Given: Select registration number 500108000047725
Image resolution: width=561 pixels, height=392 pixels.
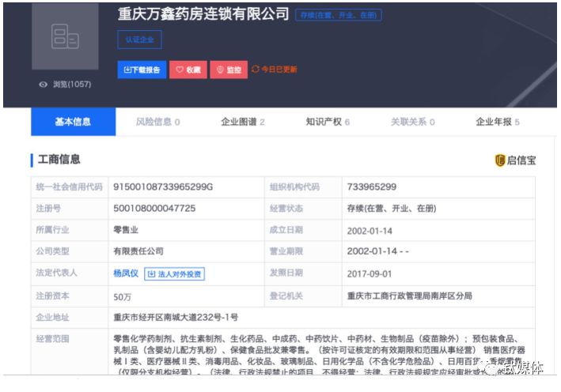Looking at the screenshot, I should [154, 209].
